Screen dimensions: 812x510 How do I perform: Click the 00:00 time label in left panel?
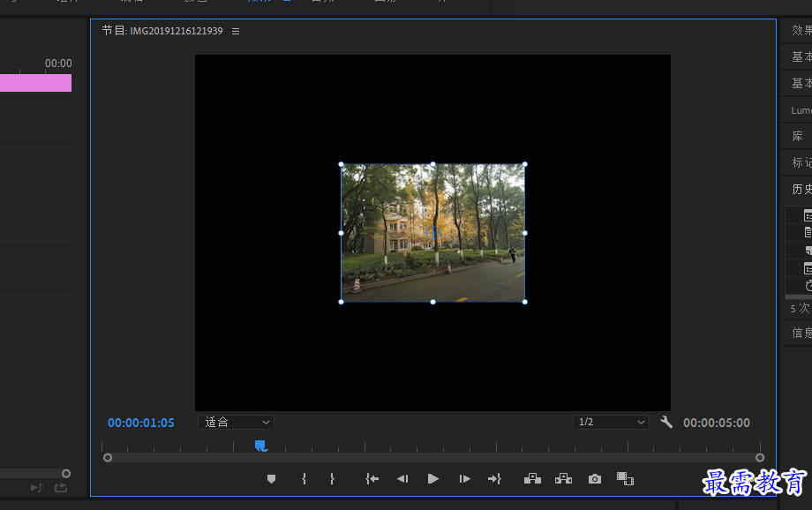58,64
